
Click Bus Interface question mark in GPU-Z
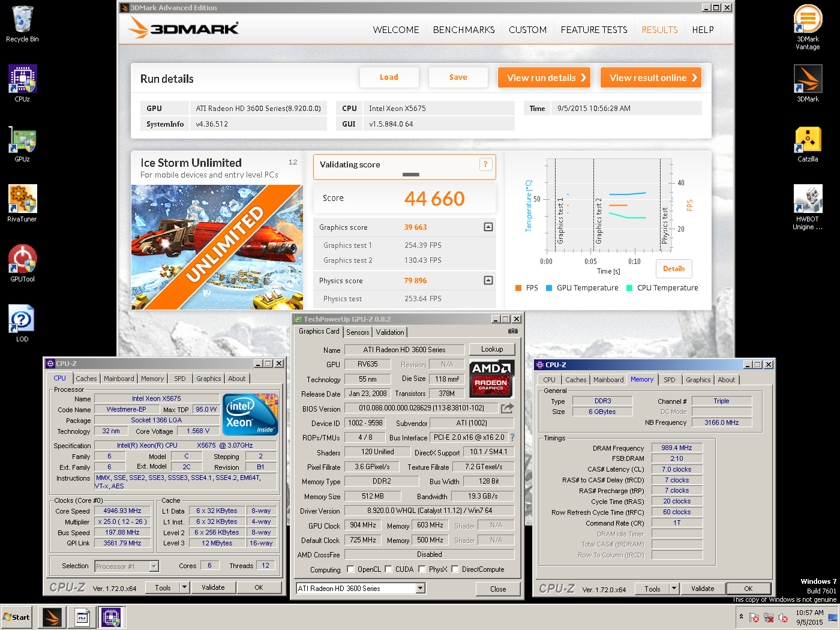click(512, 437)
